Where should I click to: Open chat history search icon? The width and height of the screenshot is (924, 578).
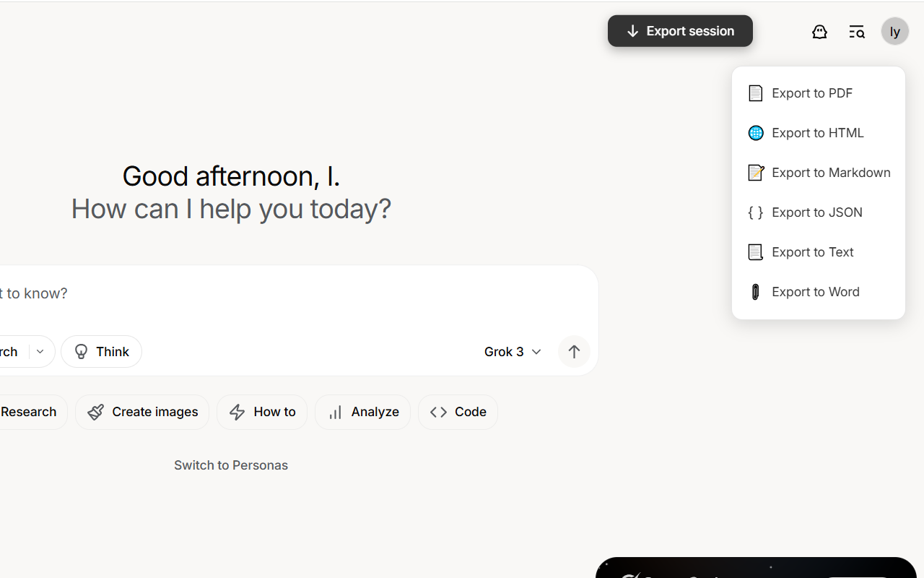[857, 32]
